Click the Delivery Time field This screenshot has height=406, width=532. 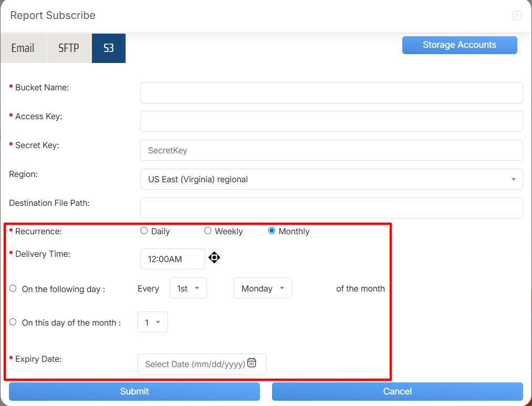coord(172,259)
